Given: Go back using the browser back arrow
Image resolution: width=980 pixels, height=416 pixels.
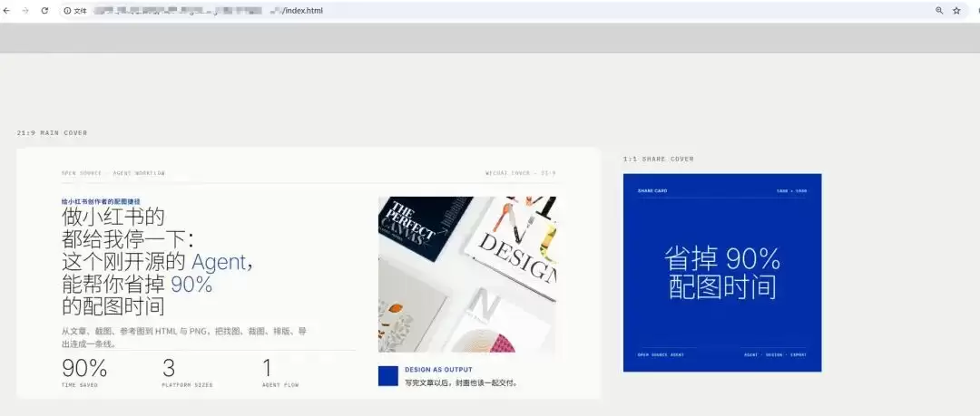Looking at the screenshot, I should click(x=7, y=11).
